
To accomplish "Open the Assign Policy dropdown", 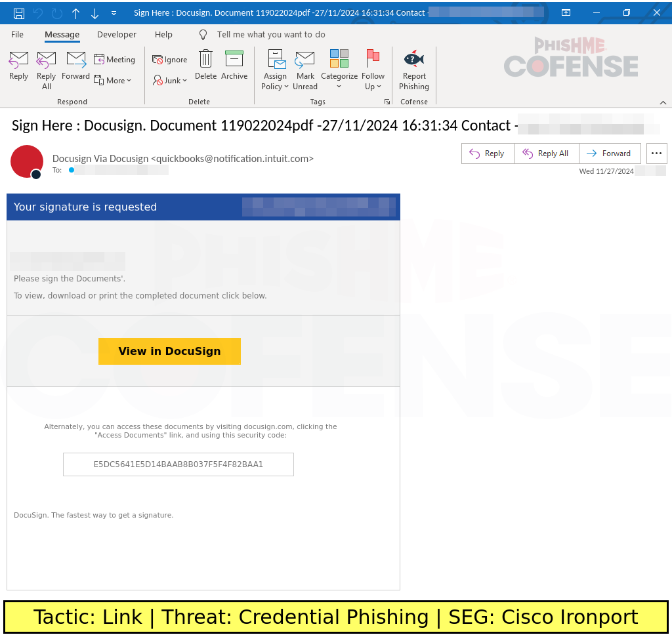I will coord(275,70).
